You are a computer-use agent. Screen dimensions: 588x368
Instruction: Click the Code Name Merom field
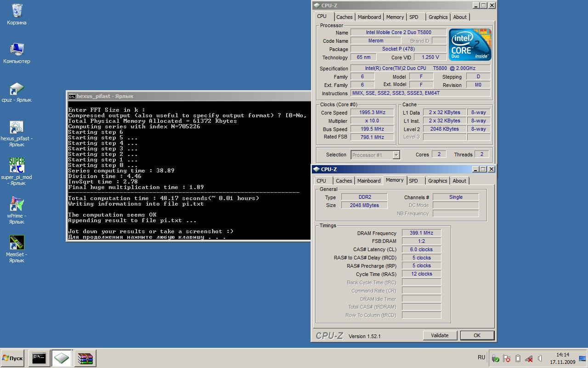376,40
